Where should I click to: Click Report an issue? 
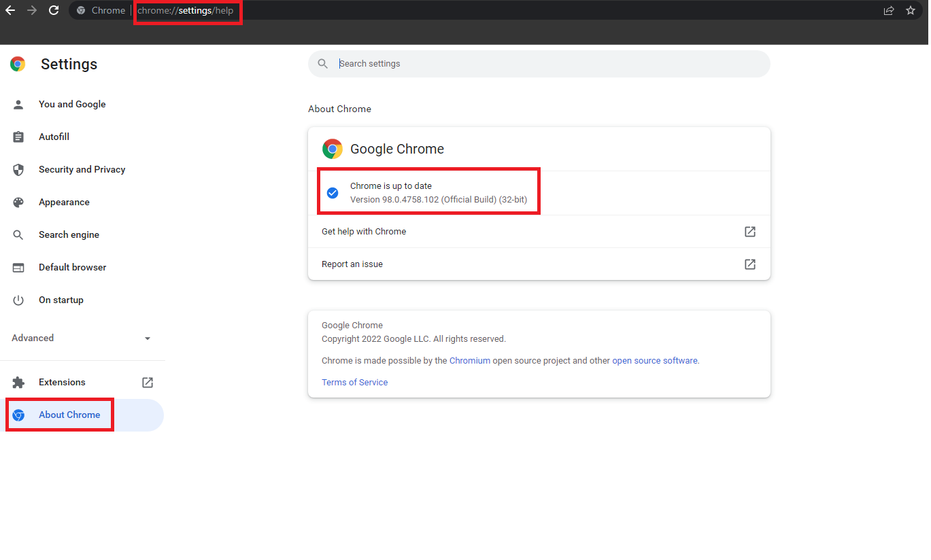539,264
